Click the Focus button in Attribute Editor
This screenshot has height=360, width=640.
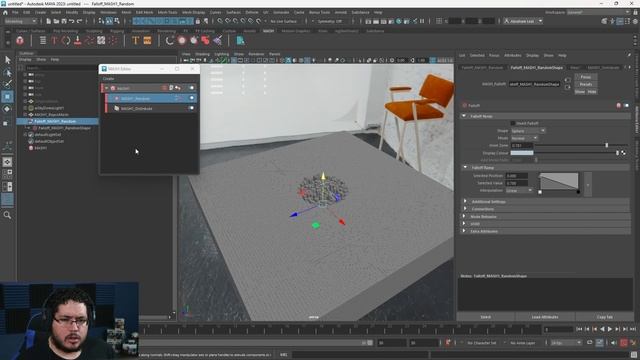pos(586,77)
